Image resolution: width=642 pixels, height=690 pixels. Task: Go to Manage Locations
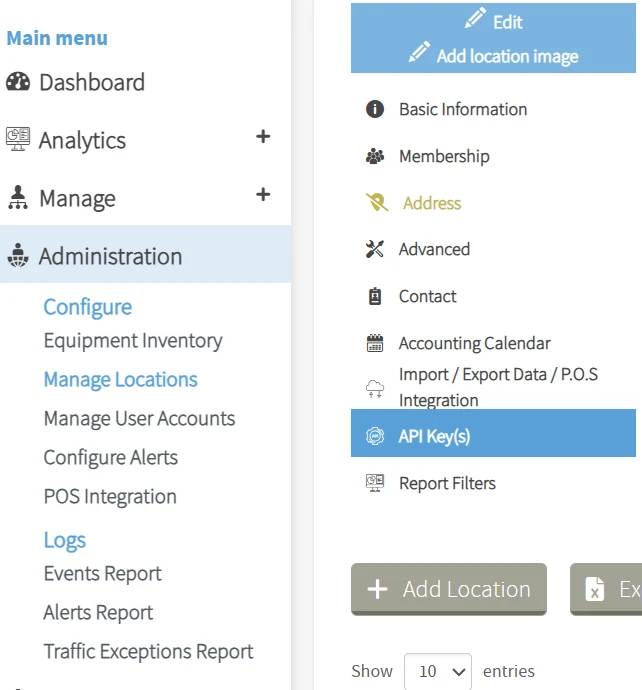tap(121, 379)
